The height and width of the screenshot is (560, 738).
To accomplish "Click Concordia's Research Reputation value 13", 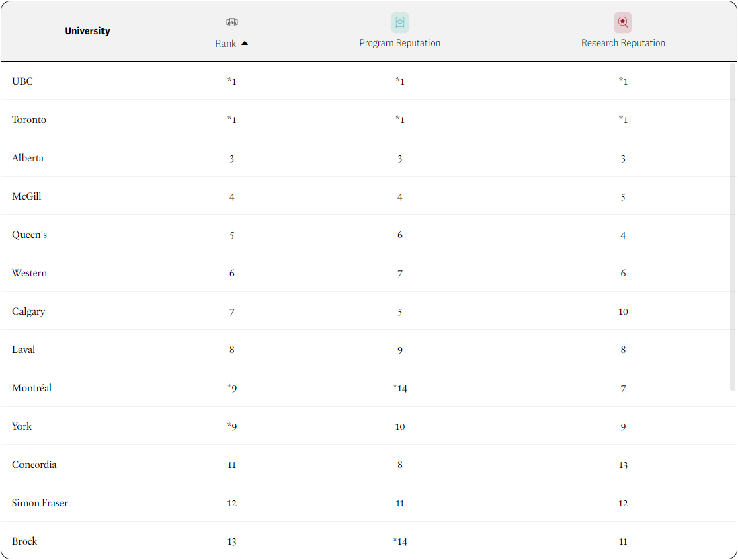I will click(x=623, y=465).
